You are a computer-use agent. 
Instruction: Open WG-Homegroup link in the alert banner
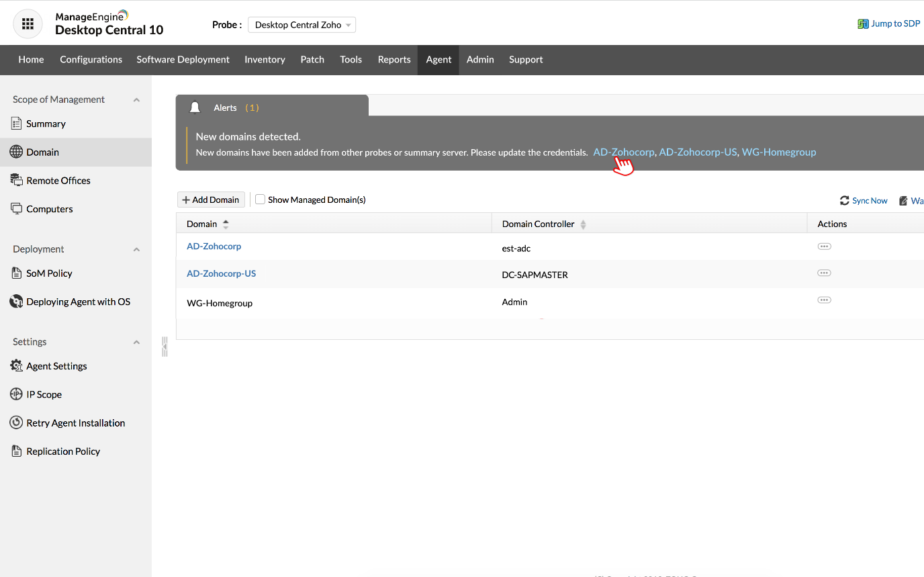coord(779,152)
